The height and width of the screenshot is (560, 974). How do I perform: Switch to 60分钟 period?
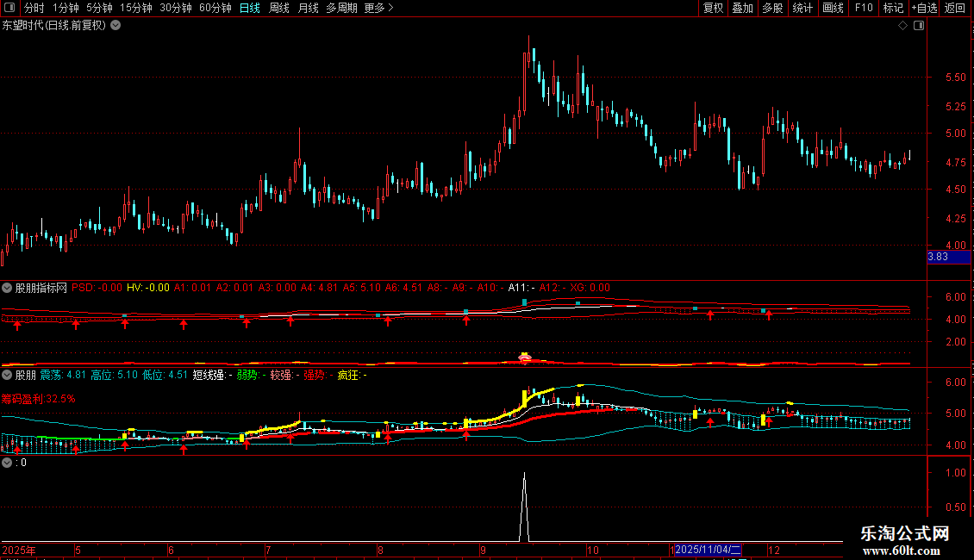(215, 8)
